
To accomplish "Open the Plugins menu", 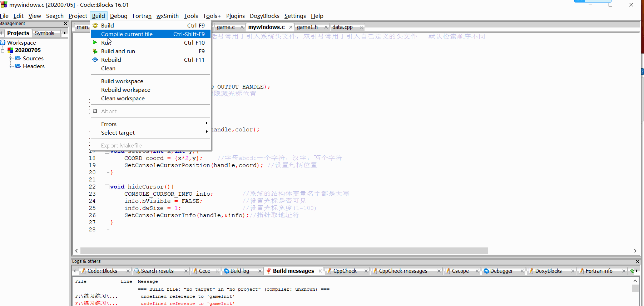I will tap(235, 16).
